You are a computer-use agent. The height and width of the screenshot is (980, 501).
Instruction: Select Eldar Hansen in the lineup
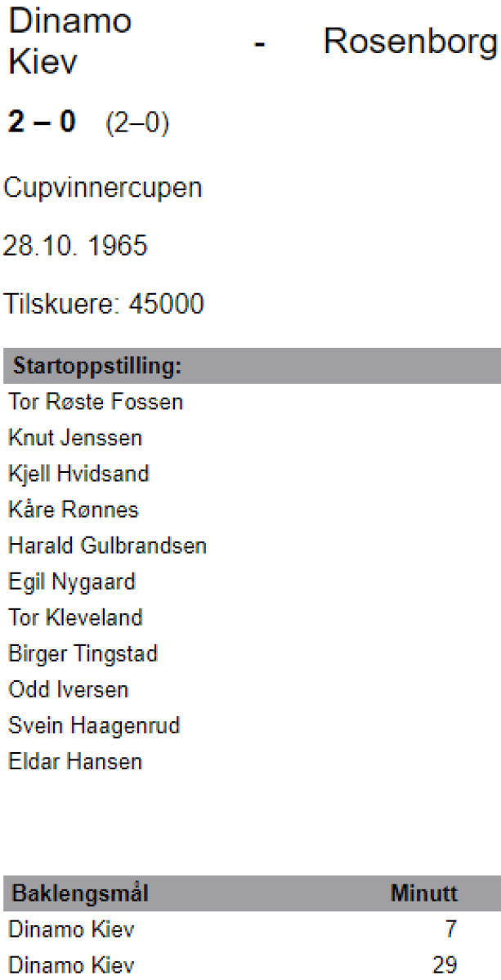point(75,762)
